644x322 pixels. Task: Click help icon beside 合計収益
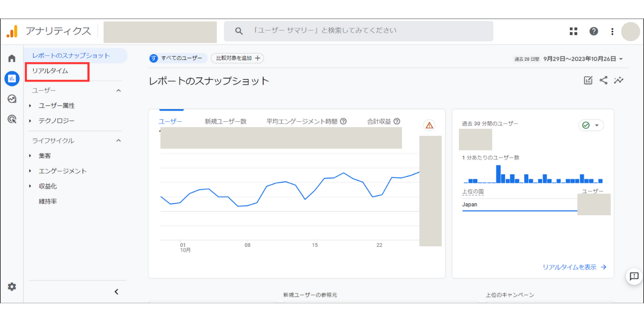click(397, 121)
